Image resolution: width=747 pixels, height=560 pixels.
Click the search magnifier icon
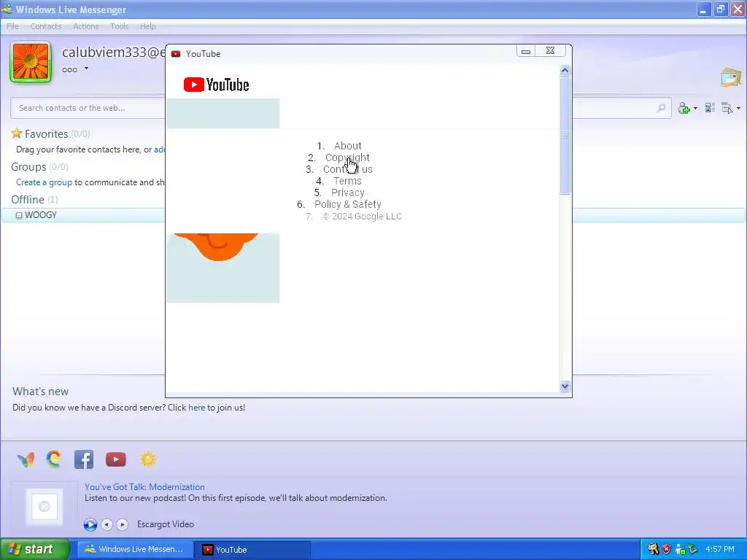[x=661, y=108]
